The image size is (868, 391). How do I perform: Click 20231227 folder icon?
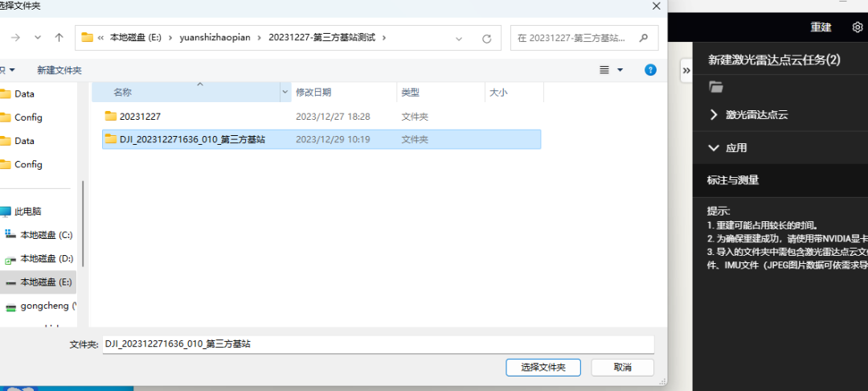click(x=111, y=117)
